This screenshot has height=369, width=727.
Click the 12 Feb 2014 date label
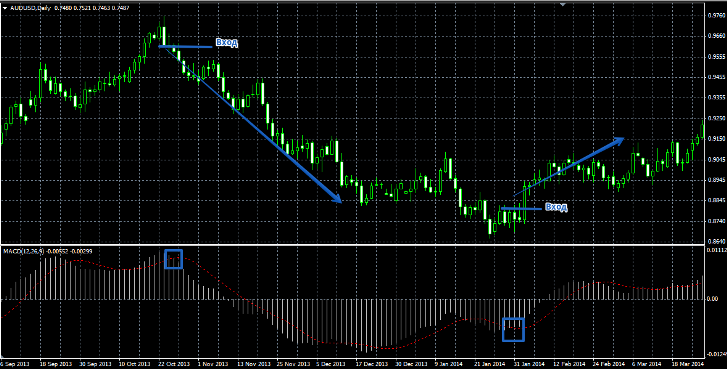pos(569,365)
